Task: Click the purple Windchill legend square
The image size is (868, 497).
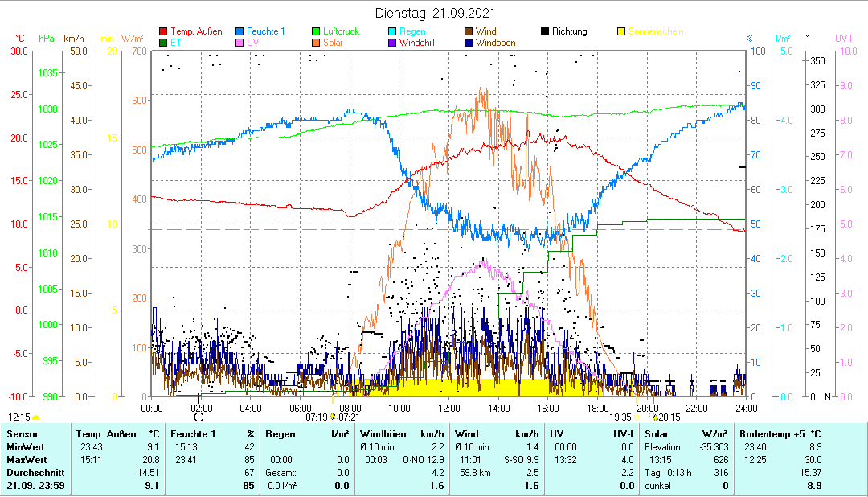Action: pos(392,43)
